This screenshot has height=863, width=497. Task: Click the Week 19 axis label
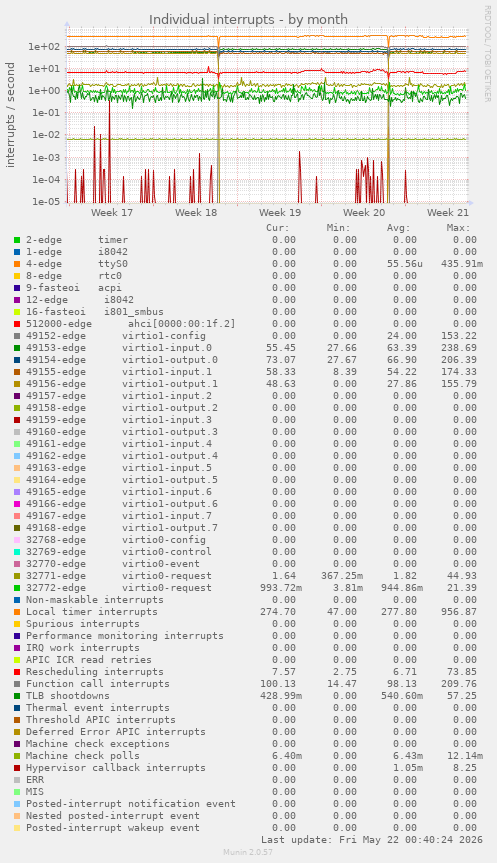[280, 212]
